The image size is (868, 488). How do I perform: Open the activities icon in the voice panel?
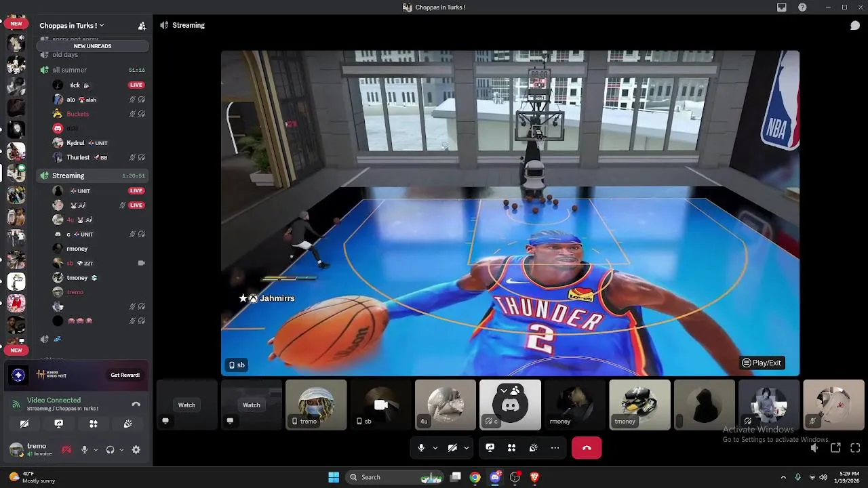[94, 424]
